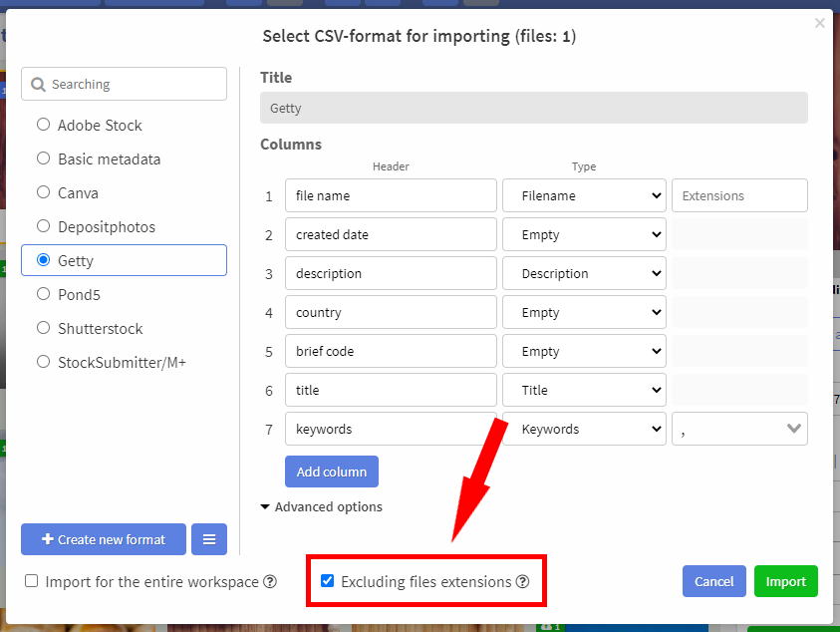Click the green Import button
Viewport: 840px width, 632px height.
tap(786, 581)
